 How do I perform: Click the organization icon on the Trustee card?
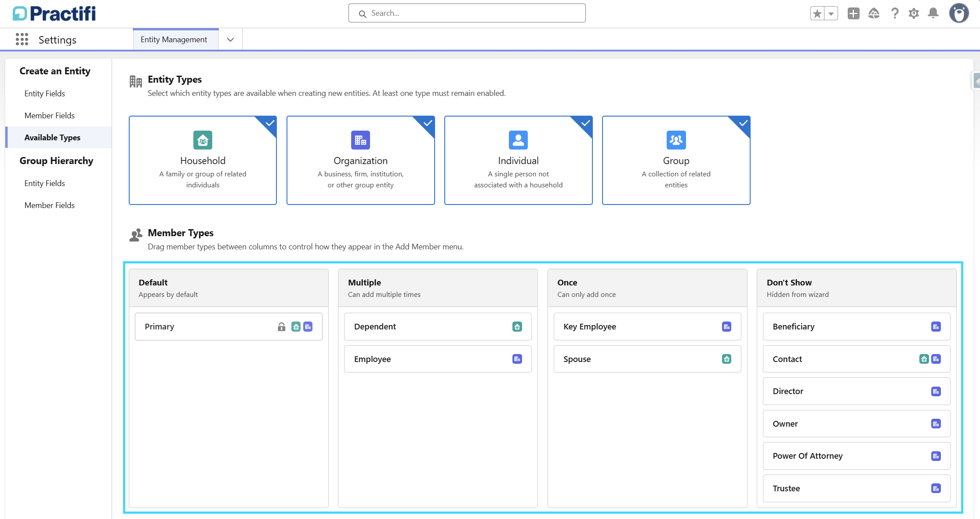click(936, 489)
